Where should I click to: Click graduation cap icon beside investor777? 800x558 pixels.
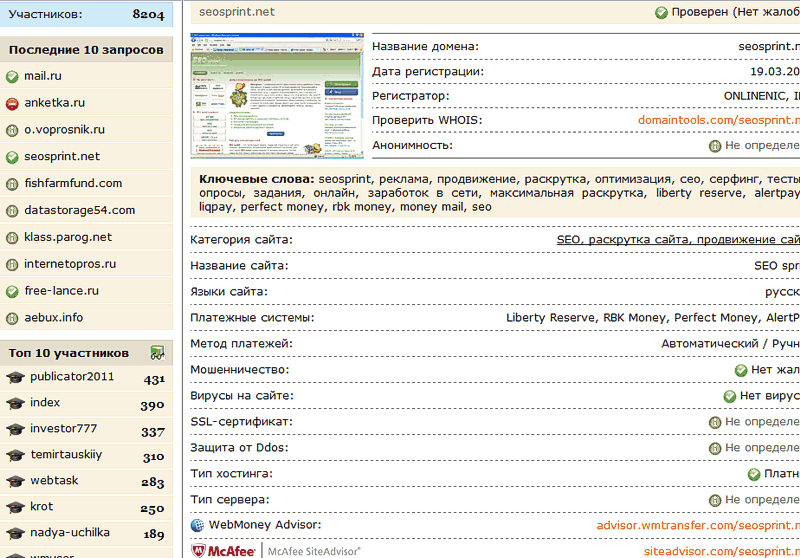point(15,429)
